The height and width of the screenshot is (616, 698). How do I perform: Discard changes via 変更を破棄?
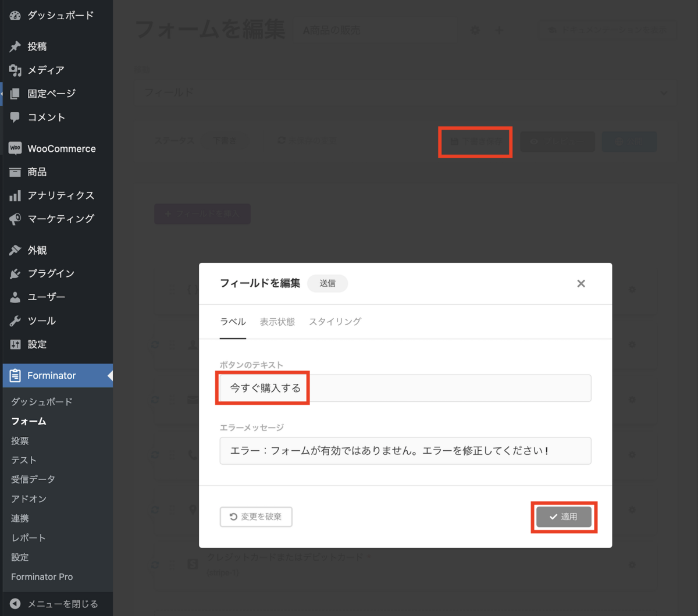pyautogui.click(x=256, y=517)
